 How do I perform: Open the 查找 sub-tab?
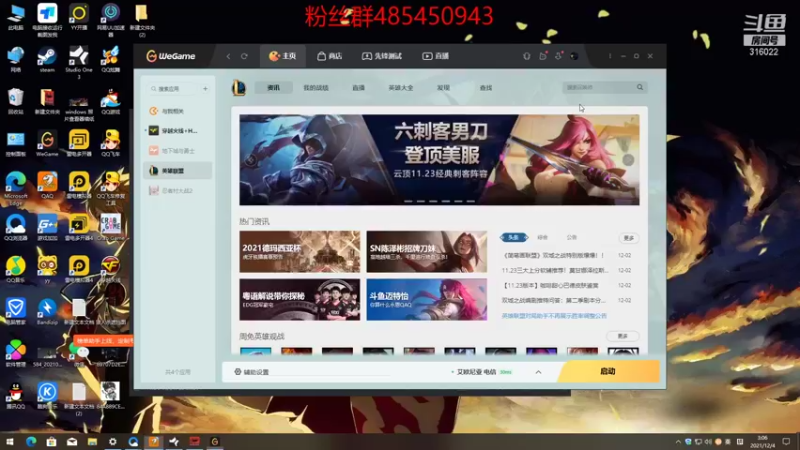(x=486, y=88)
